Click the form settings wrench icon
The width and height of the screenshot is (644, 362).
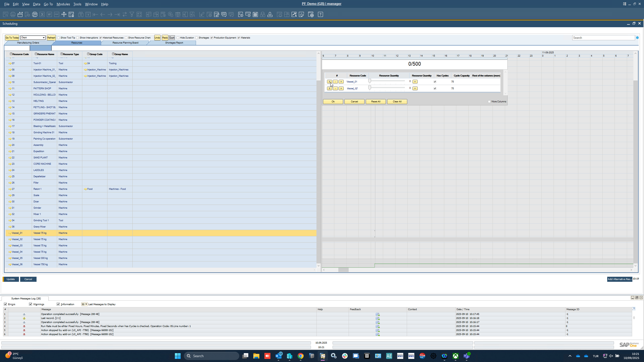(216, 14)
